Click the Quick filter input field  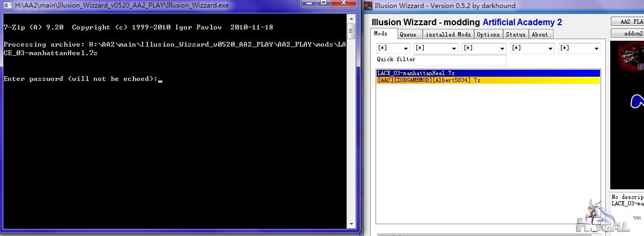point(461,60)
